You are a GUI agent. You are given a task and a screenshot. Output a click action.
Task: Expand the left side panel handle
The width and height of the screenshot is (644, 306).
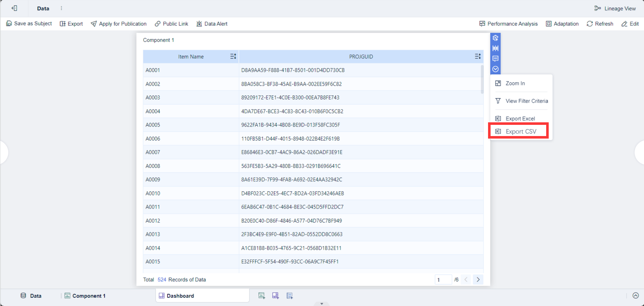pos(4,153)
